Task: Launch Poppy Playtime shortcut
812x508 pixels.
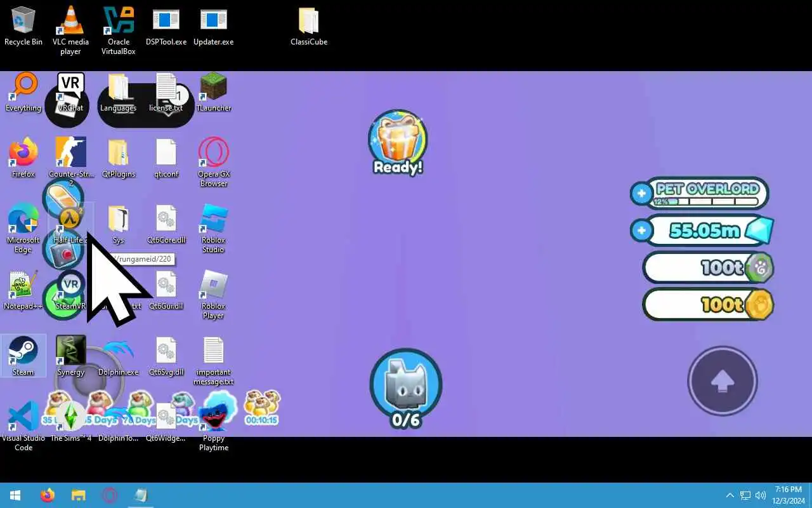Action: coord(214,427)
